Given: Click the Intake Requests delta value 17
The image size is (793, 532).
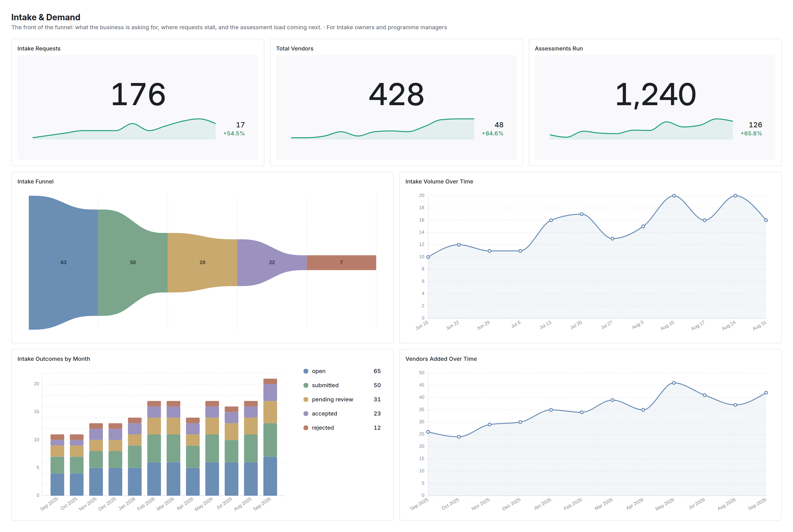Looking at the screenshot, I should click(240, 125).
